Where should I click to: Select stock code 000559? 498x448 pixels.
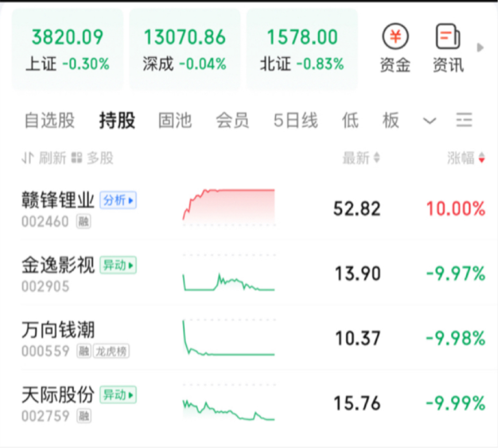point(45,351)
